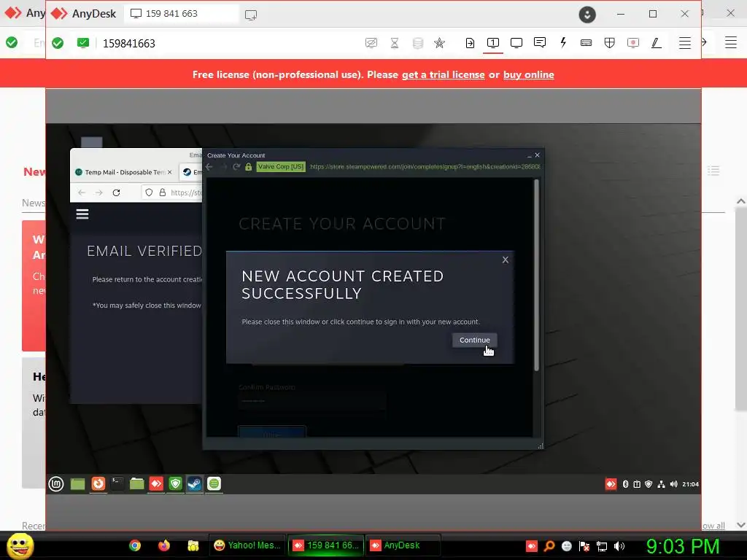747x560 pixels.
Task: Click the magnifier icon in the Windows tray
Action: pyautogui.click(x=549, y=546)
